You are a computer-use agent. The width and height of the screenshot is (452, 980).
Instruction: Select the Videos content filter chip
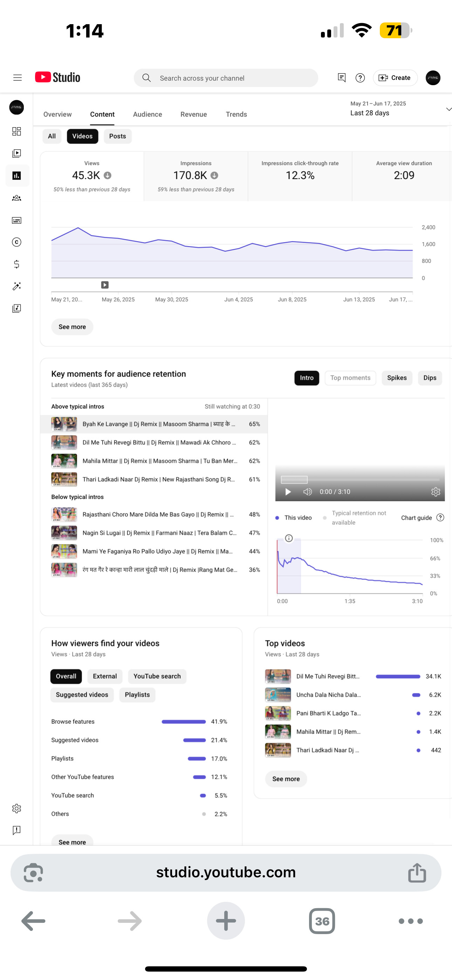pos(82,136)
